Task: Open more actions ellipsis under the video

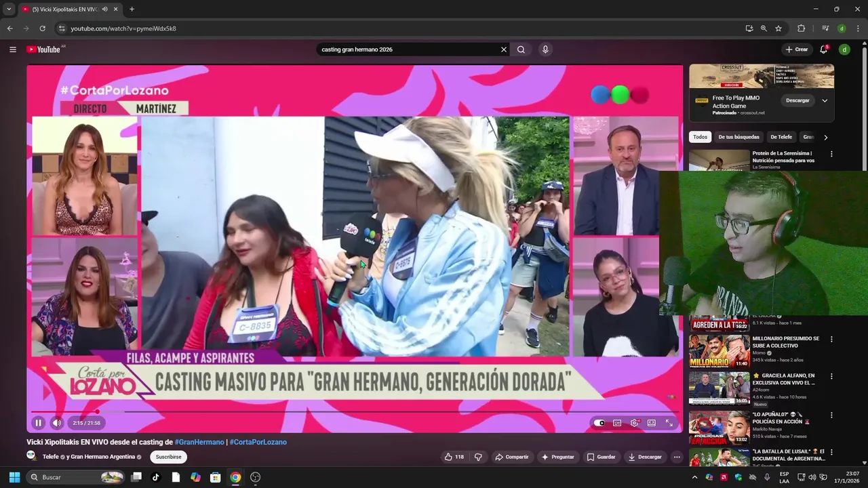Action: (677, 457)
